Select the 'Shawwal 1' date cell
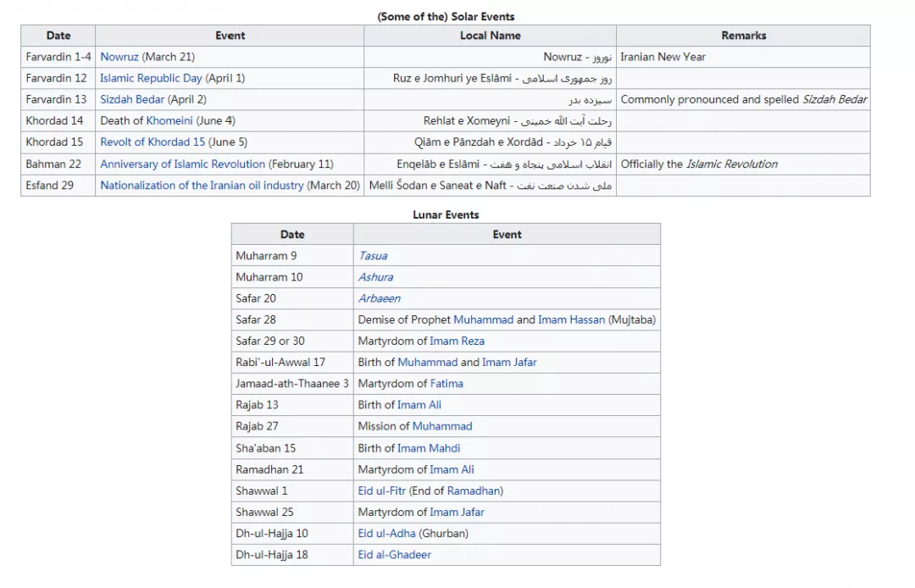 292,491
